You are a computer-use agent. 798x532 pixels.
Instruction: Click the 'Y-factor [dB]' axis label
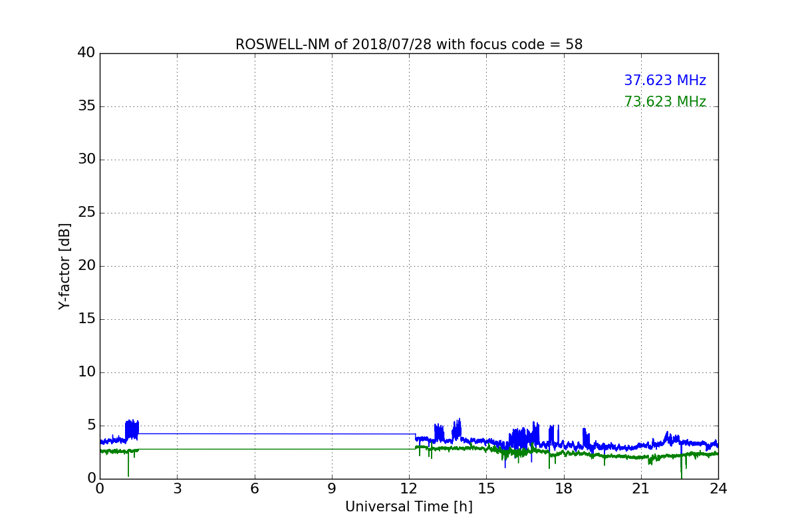pyautogui.click(x=65, y=266)
